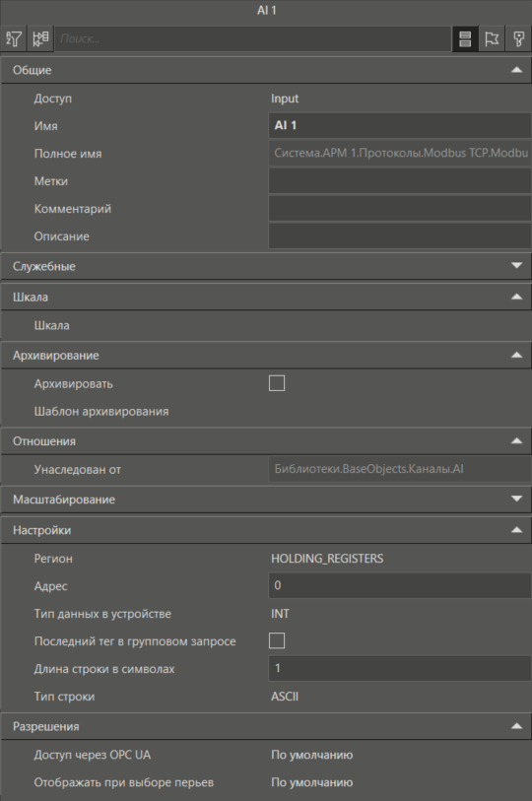
Task: Open Отображать при выборе перьев value
Action: (311, 782)
